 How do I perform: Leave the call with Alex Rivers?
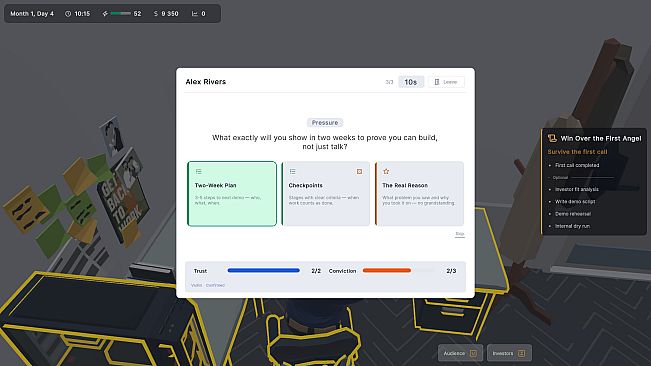tap(446, 82)
